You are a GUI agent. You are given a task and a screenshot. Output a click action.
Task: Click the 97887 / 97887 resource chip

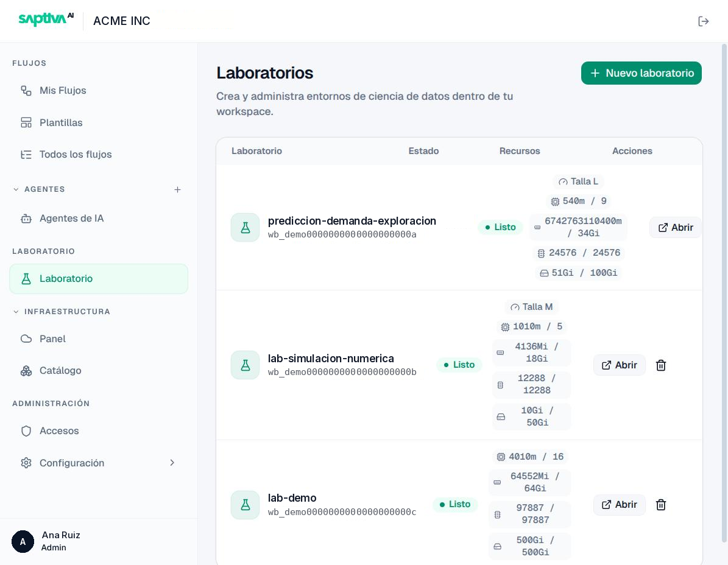coord(530,514)
